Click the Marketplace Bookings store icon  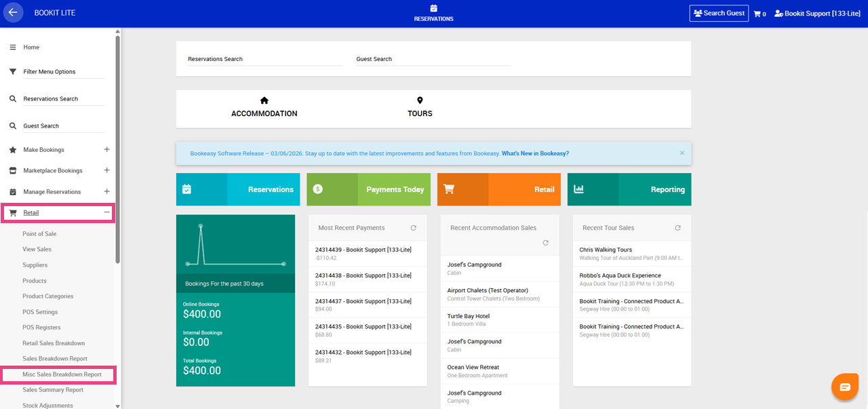(13, 170)
